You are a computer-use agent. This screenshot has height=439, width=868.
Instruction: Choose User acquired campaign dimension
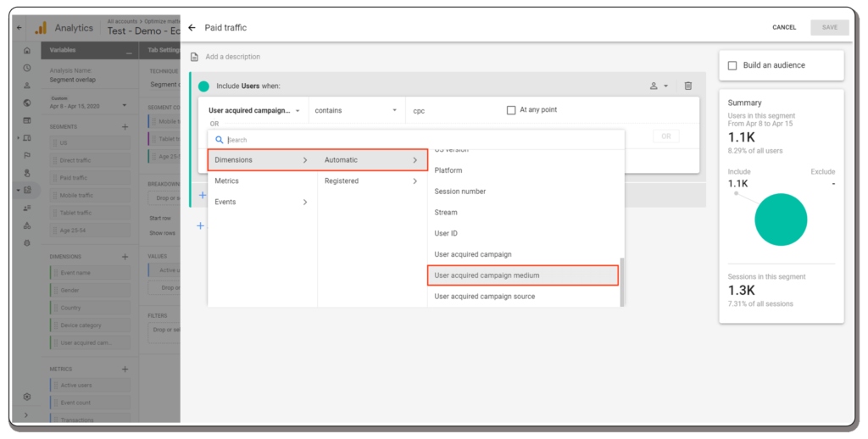coord(524,254)
